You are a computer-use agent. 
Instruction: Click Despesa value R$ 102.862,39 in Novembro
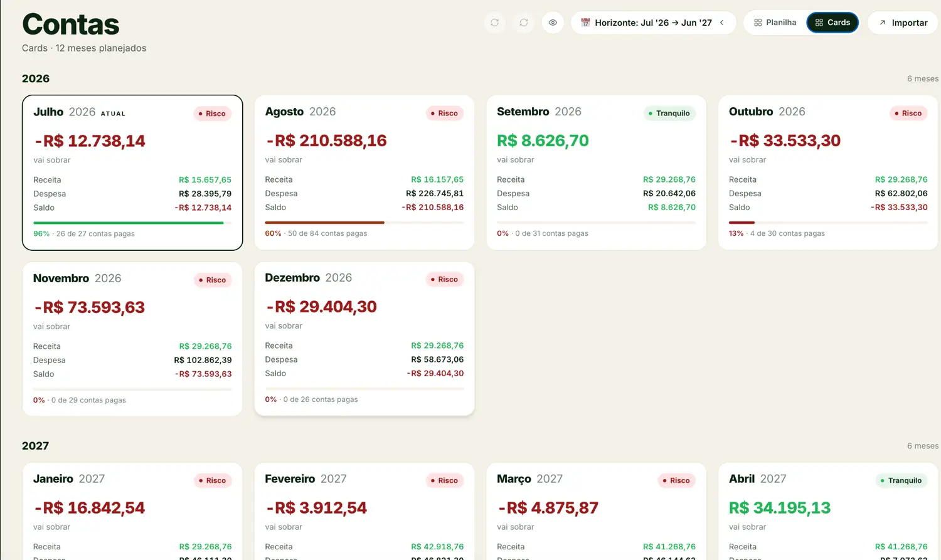click(x=203, y=360)
